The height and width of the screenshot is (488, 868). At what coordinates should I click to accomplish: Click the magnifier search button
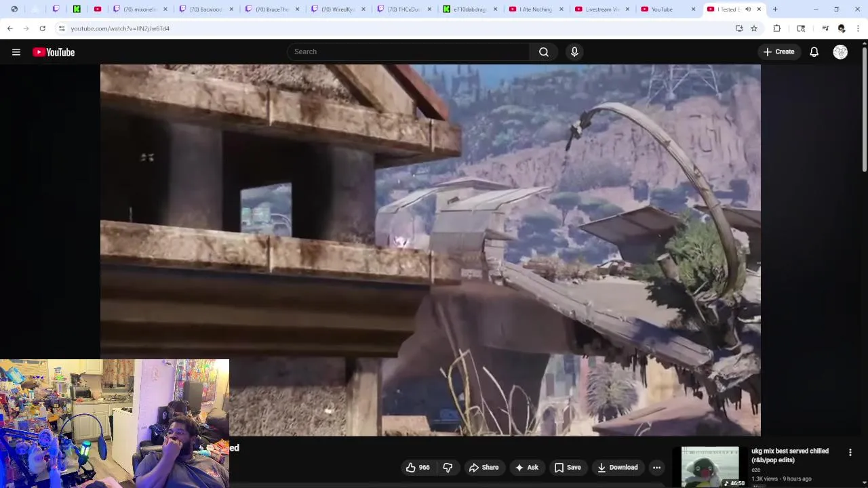[544, 52]
